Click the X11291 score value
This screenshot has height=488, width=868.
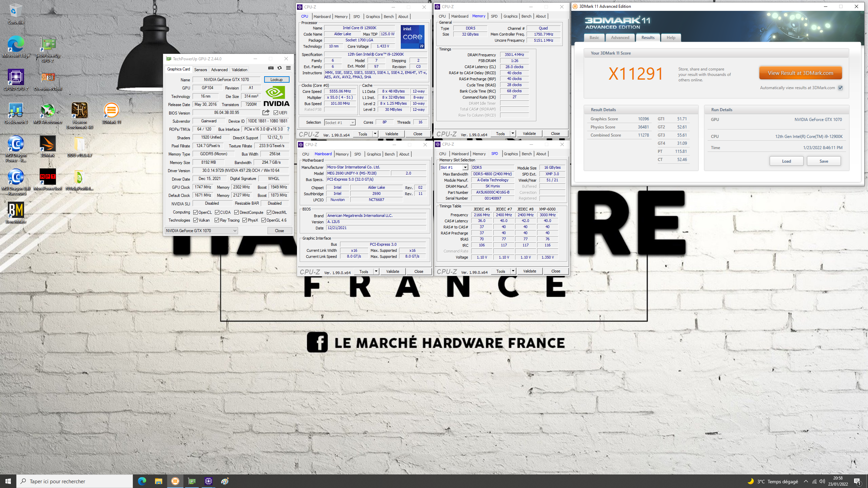point(636,74)
